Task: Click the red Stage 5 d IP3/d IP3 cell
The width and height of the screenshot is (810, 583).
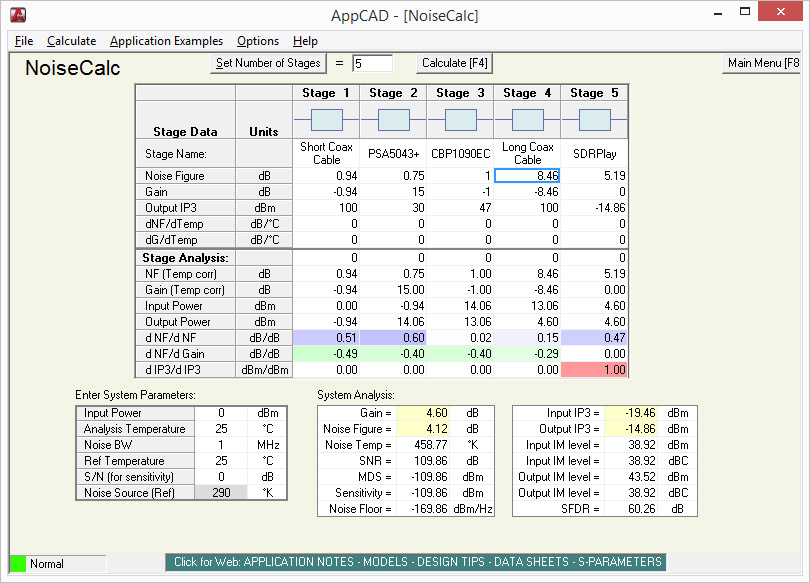Action: (x=594, y=370)
